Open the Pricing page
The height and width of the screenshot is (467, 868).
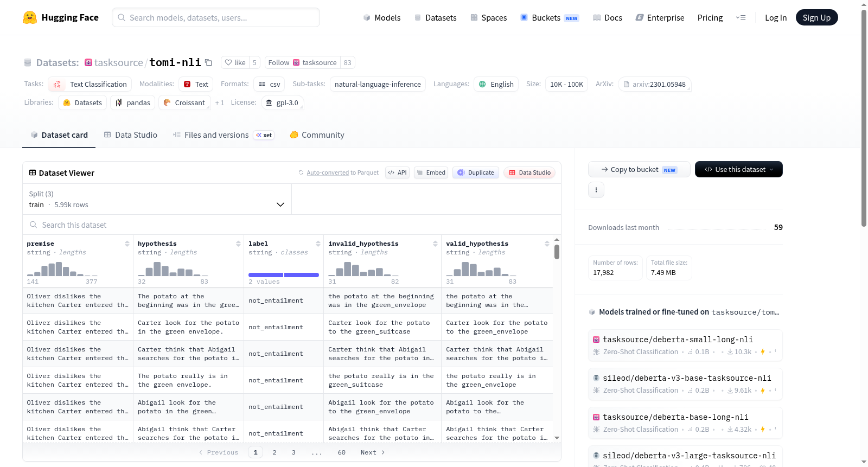[x=710, y=17]
